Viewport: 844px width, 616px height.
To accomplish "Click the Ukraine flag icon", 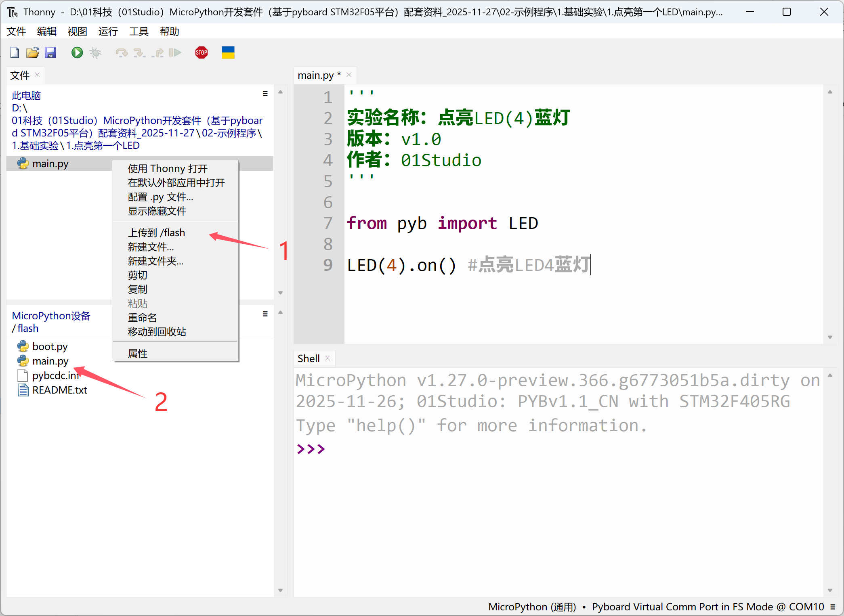I will (228, 53).
